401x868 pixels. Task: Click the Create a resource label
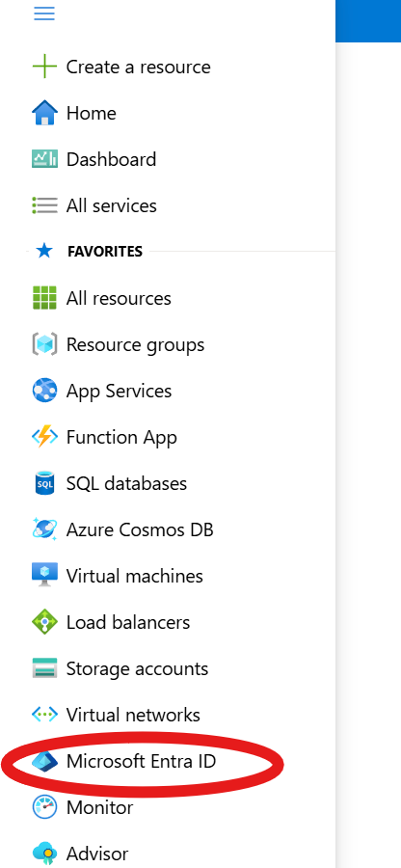(x=138, y=67)
